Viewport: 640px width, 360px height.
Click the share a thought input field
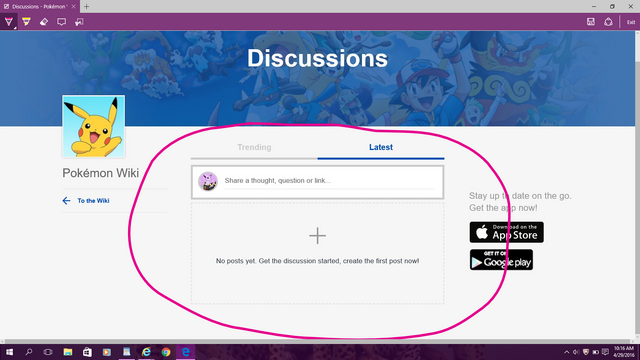point(329,181)
